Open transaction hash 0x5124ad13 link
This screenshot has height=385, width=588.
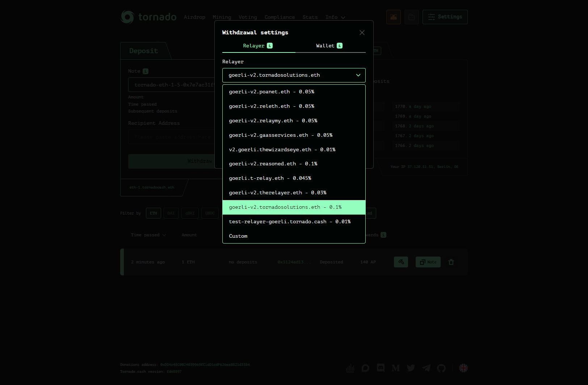[x=294, y=262]
